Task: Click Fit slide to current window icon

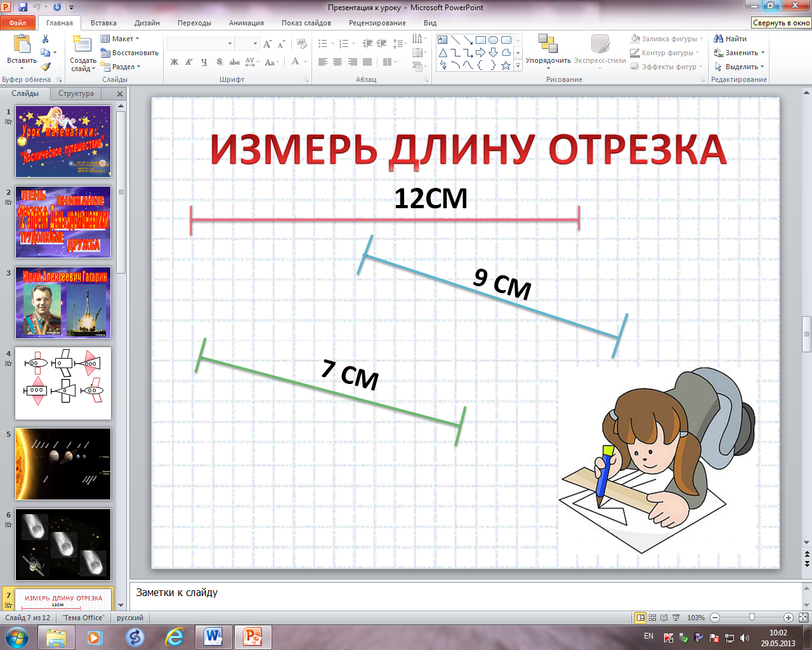Action: point(804,618)
